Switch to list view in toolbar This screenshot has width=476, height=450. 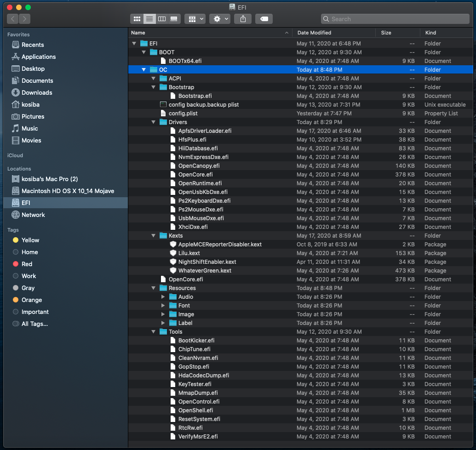tap(149, 19)
